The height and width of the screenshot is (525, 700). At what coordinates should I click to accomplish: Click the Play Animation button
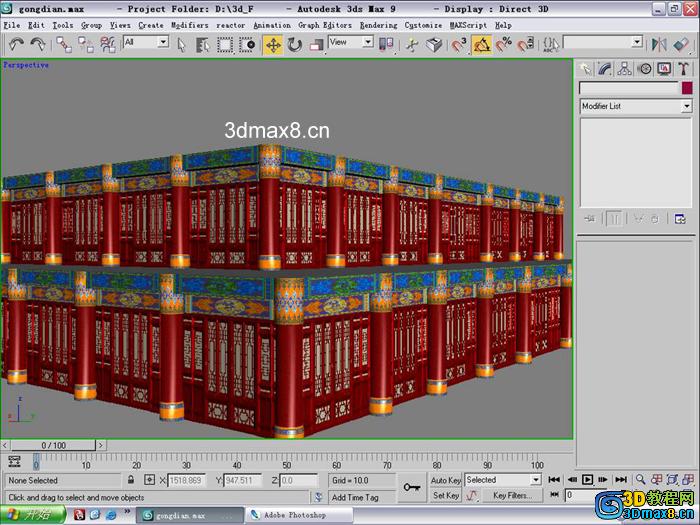[588, 480]
